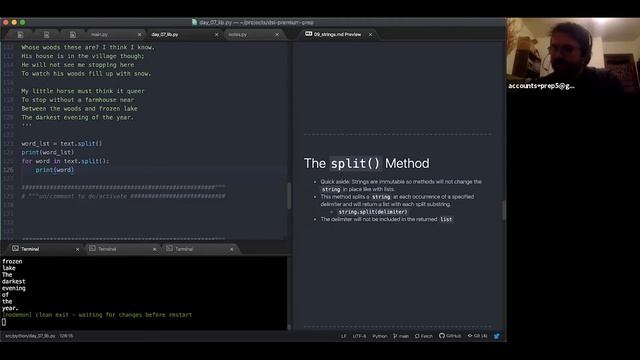Screen dimensions: 640x360
Task: Click the Fetch sync icon in status bar
Action: (x=417, y=336)
